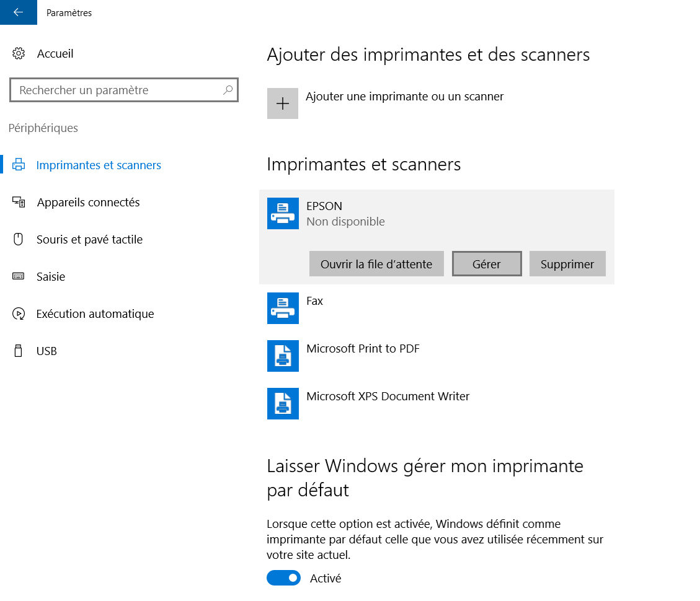Go to Saisie settings

click(x=51, y=277)
